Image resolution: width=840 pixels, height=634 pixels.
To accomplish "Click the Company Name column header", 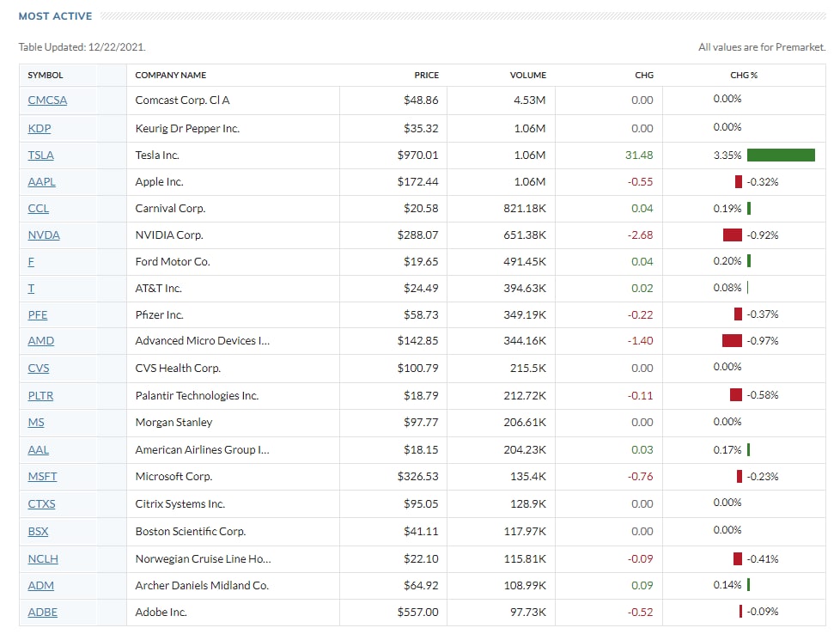I will tap(171, 76).
